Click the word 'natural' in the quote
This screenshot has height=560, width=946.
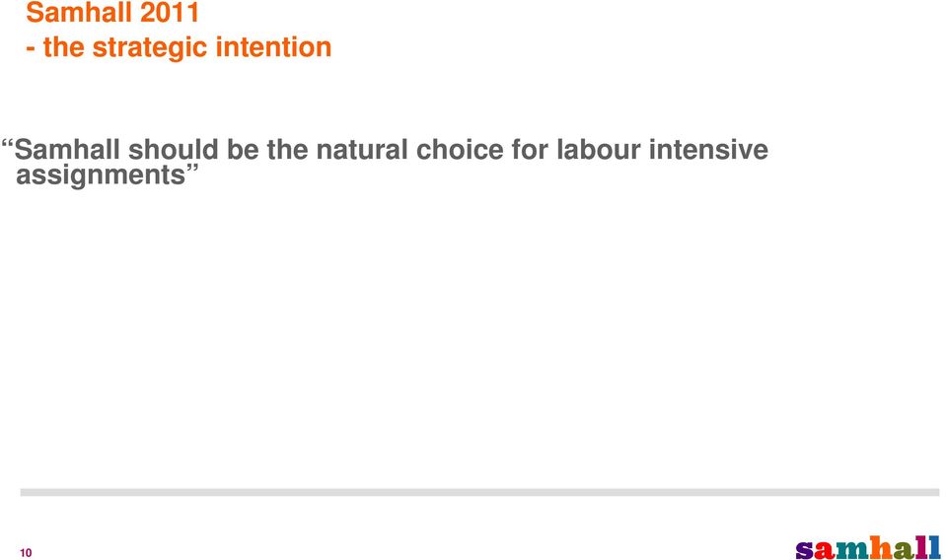[361, 150]
